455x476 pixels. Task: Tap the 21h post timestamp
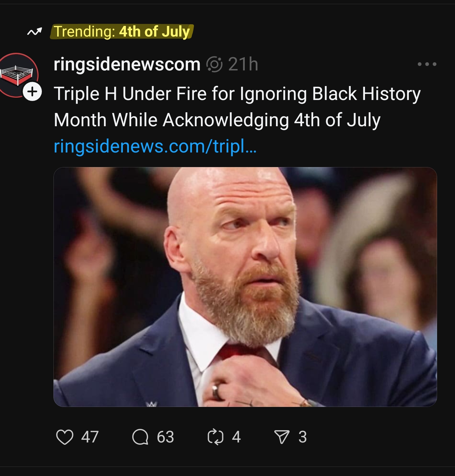(x=243, y=64)
